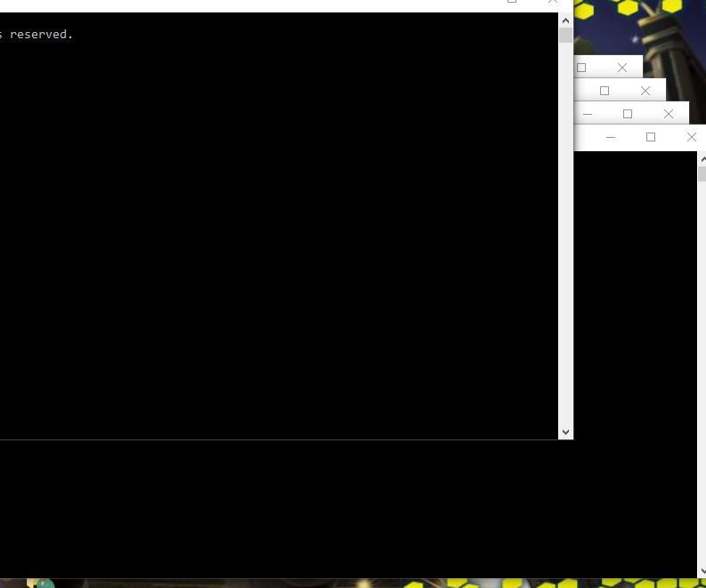Close the rearmost cascaded window
Viewport: 706px width, 588px height.
[622, 68]
